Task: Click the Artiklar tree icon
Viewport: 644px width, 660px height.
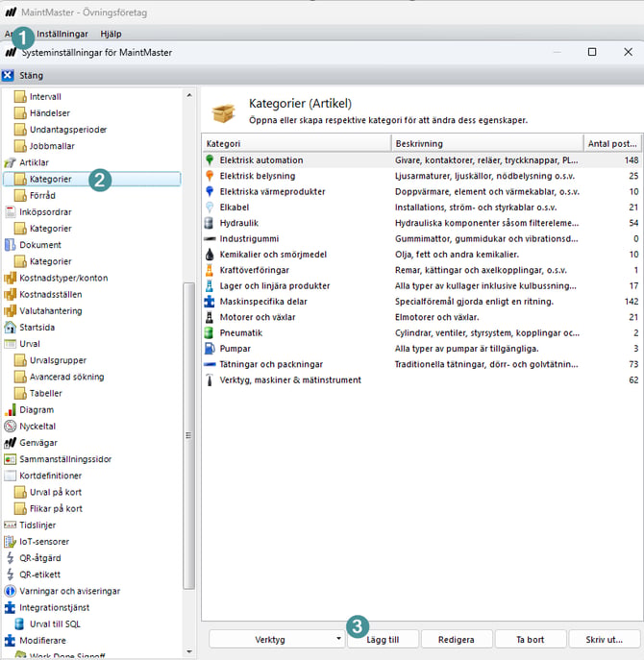Action: pyautogui.click(x=10, y=162)
